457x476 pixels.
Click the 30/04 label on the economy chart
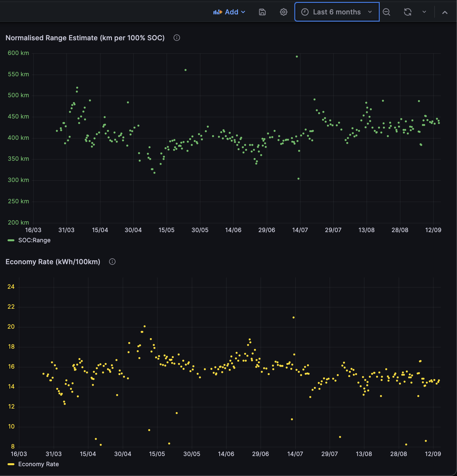click(123, 454)
